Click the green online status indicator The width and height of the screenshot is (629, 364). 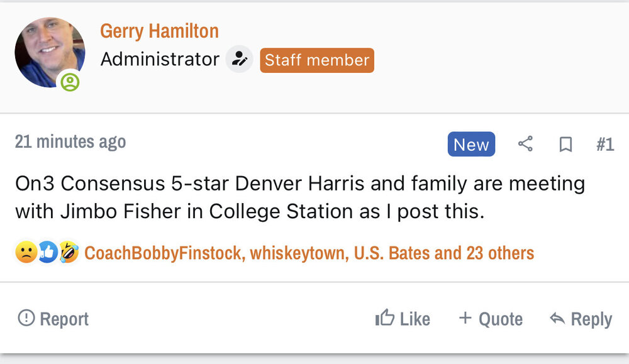pos(70,82)
